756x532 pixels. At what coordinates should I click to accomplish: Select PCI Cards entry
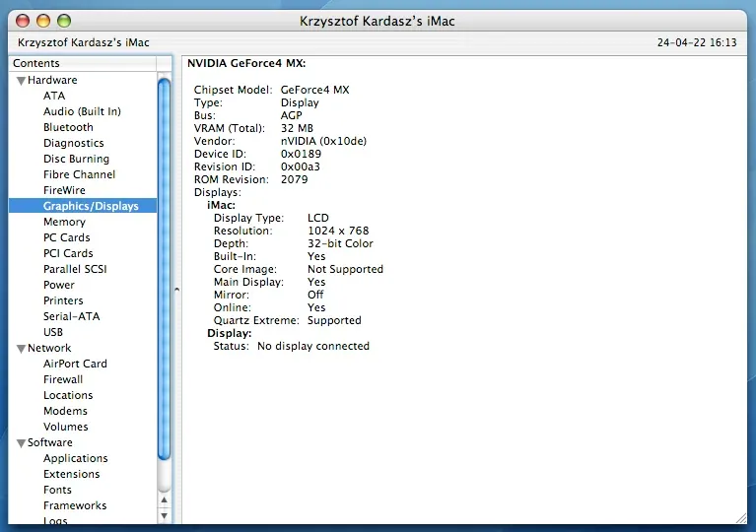68,253
